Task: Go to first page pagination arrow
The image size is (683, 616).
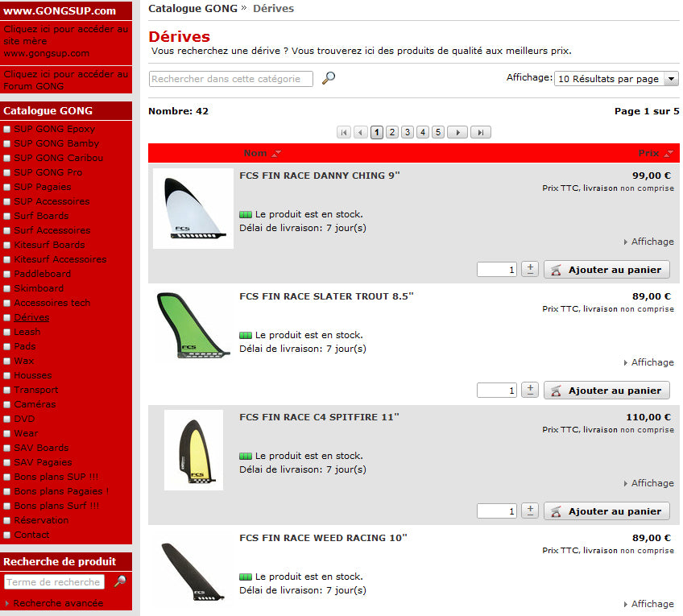Action: [344, 132]
